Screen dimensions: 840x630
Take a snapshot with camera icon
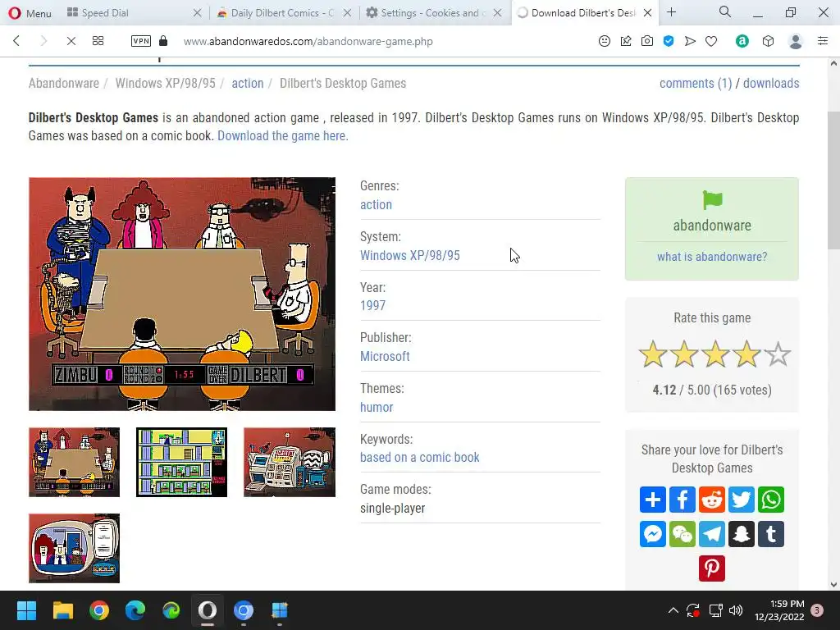tap(647, 41)
